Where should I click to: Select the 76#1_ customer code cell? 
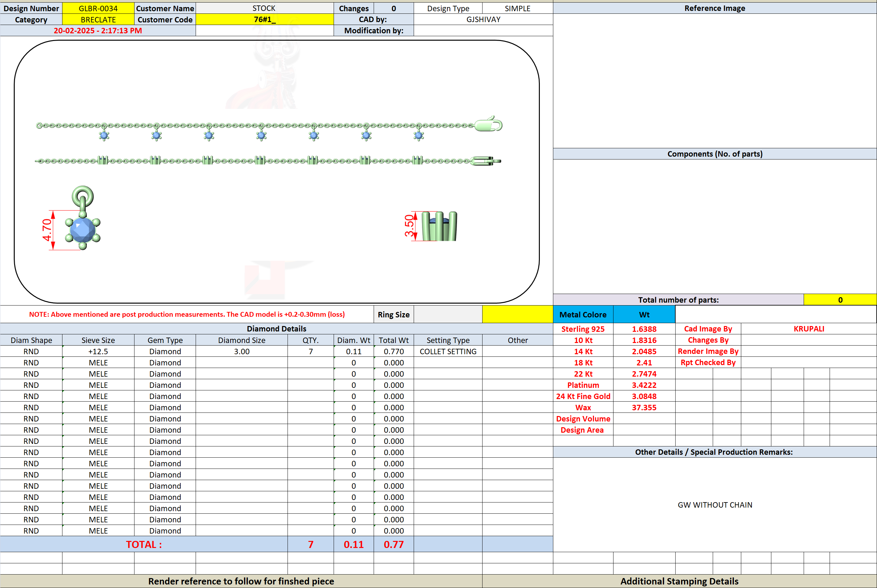pyautogui.click(x=264, y=20)
